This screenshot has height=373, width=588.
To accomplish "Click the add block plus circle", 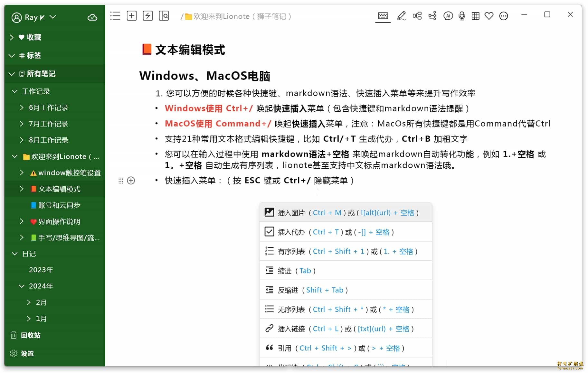I will pos(131,181).
